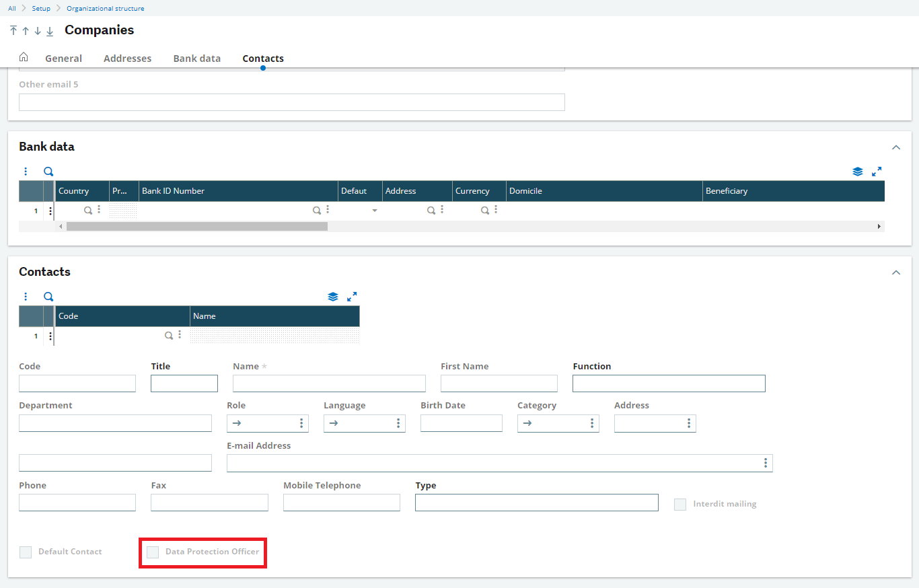Open Currency cell actions menu
The image size is (919, 588).
click(x=496, y=210)
